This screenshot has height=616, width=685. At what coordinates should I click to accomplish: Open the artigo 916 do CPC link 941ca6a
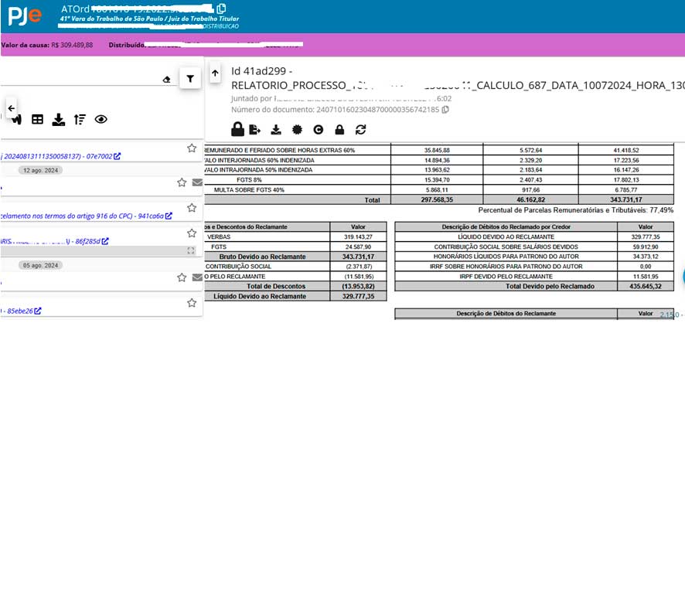pyautogui.click(x=86, y=216)
